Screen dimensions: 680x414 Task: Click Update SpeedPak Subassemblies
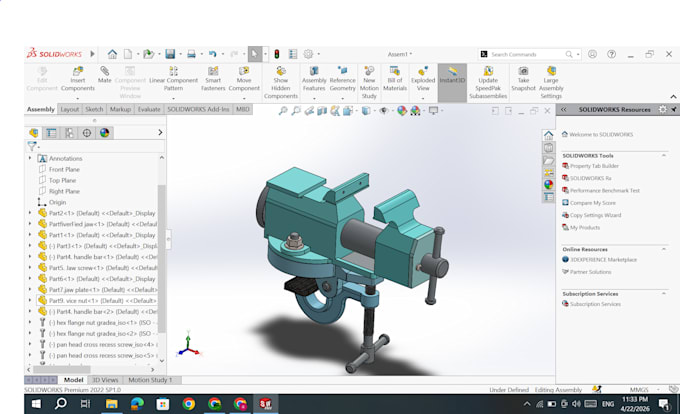click(x=488, y=82)
